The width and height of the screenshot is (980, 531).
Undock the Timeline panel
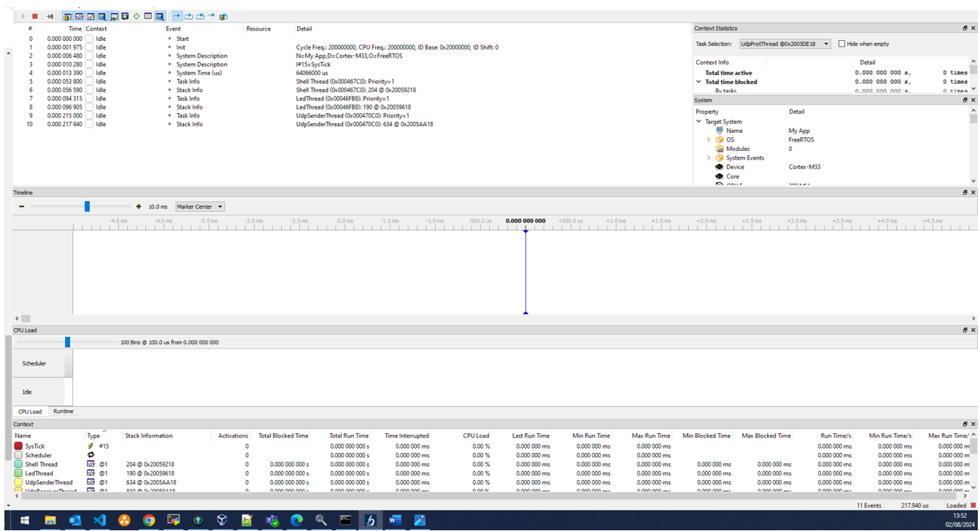coord(965,193)
